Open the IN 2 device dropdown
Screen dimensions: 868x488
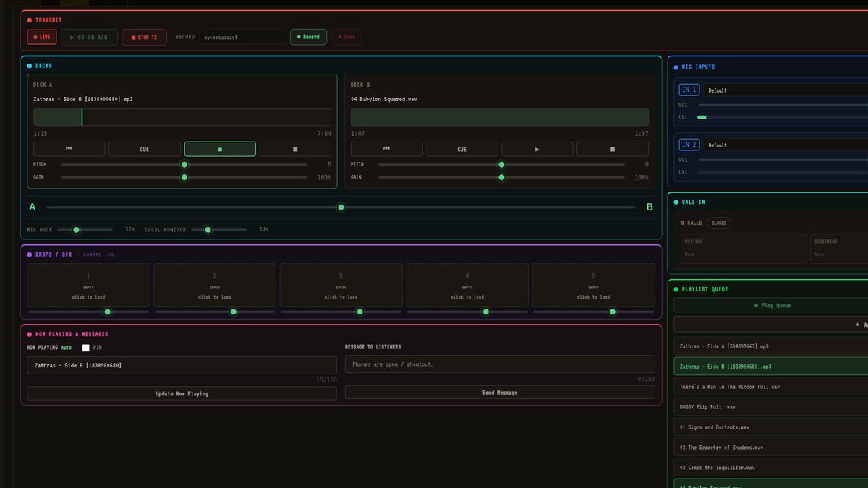[x=787, y=145]
